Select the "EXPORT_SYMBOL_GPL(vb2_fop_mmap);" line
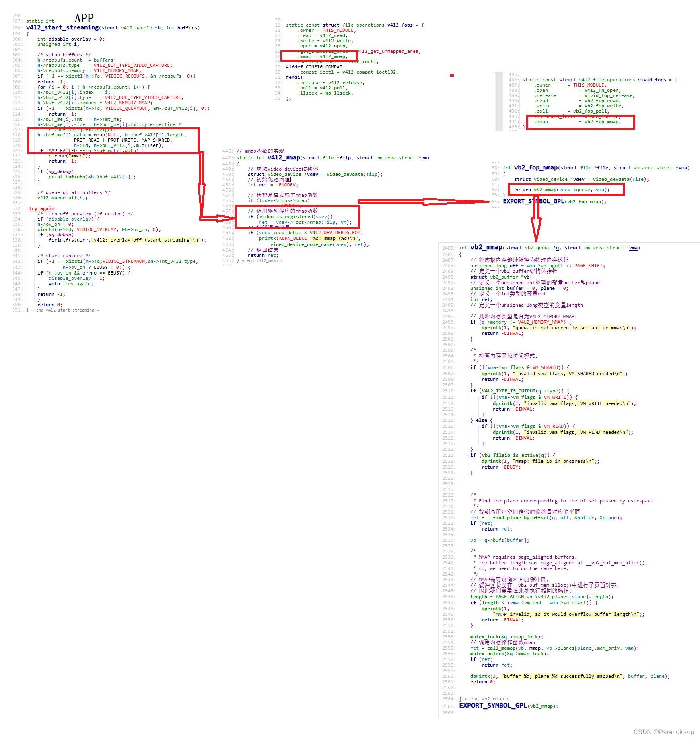This screenshot has width=700, height=739. 554,201
